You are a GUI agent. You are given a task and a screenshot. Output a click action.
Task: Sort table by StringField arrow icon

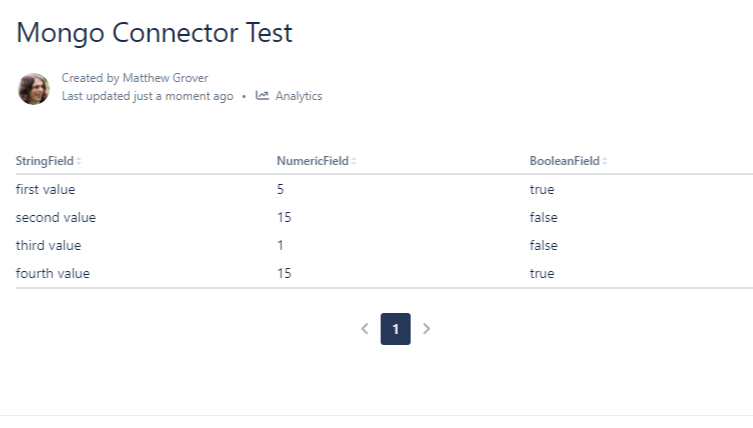[79, 161]
